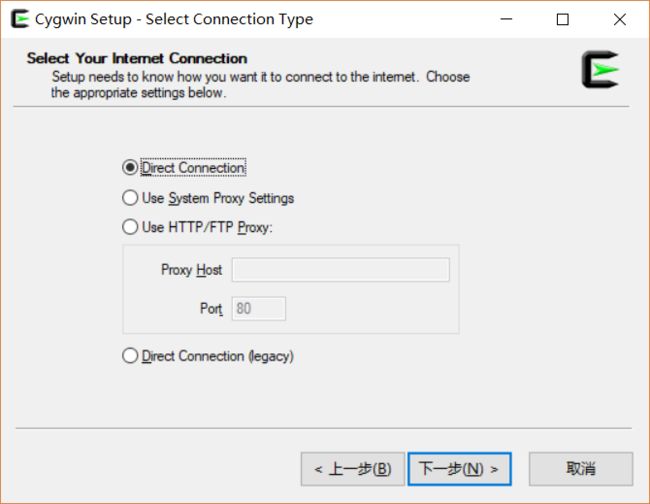This screenshot has height=504, width=650.
Task: Click the Direct Connection (legacy) label
Action: tap(218, 356)
